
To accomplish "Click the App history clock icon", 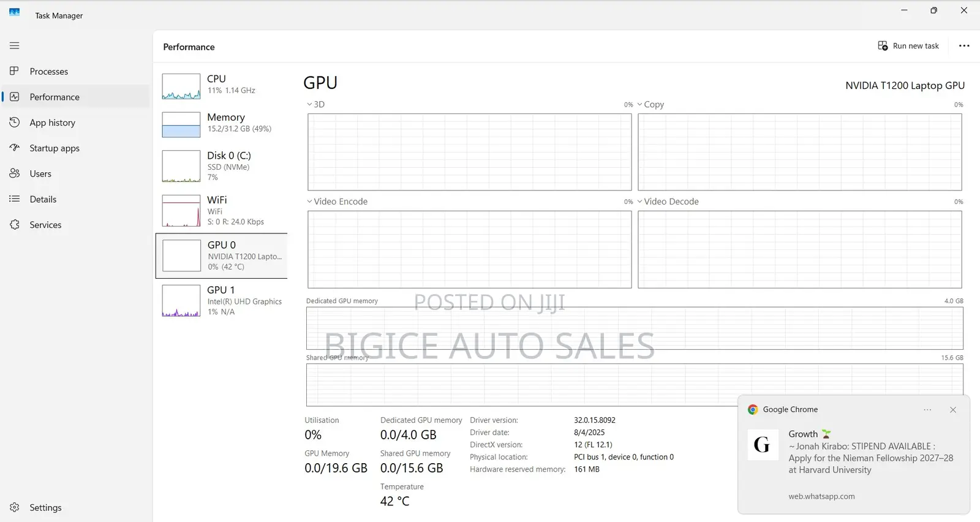I will coord(15,123).
